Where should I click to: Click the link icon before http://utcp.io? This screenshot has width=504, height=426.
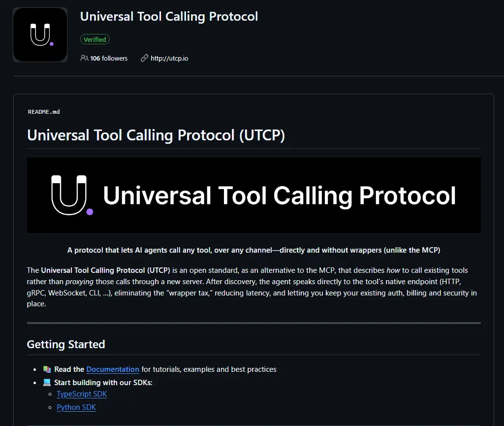(143, 58)
